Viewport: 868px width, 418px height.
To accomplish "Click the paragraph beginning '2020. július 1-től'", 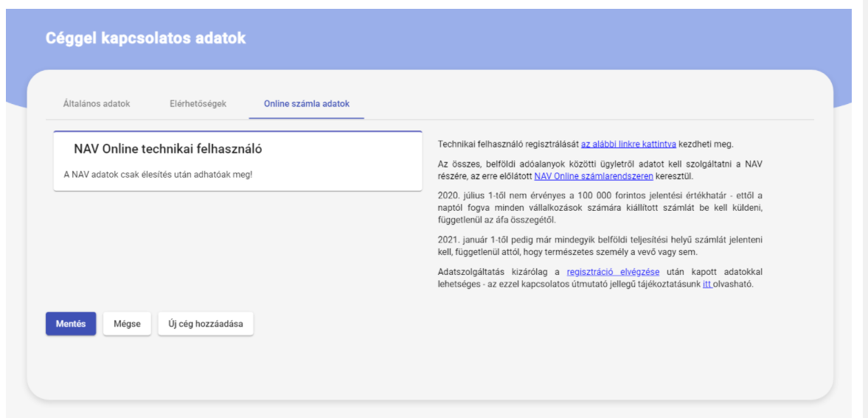I will 602,208.
